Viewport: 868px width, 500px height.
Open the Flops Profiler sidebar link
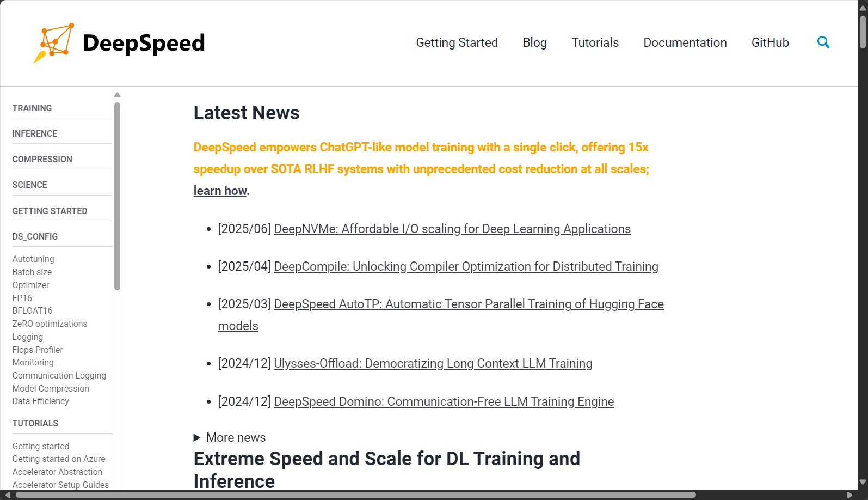38,350
